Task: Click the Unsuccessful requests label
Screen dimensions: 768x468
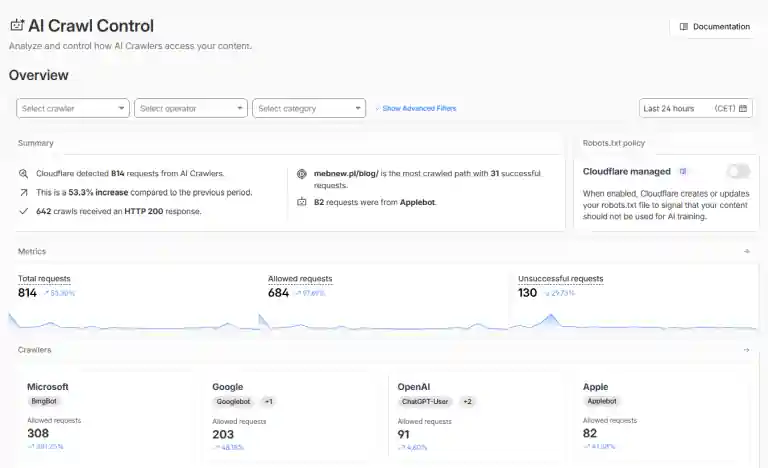Action: [x=560, y=278]
